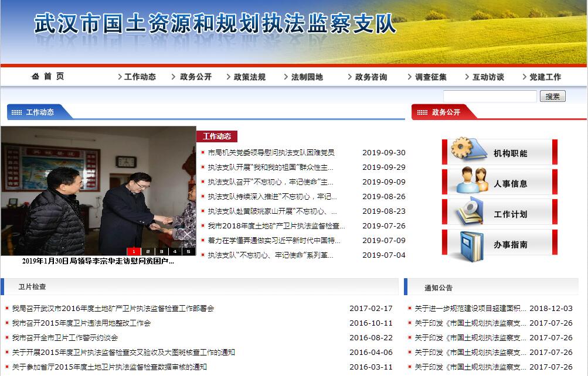This screenshot has height=376, width=588.
Task: Open news 市局机关党委领导慰问执法支队困难党员
Action: pyautogui.click(x=271, y=152)
